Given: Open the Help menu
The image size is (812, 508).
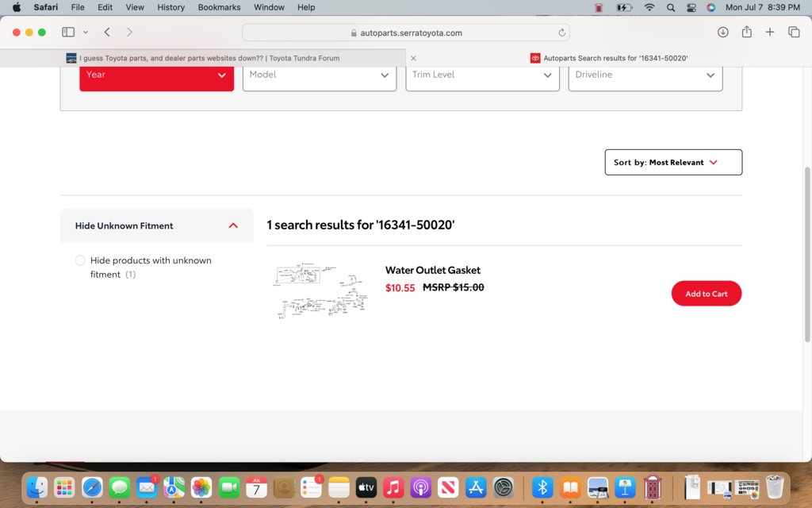Looking at the screenshot, I should tap(306, 7).
